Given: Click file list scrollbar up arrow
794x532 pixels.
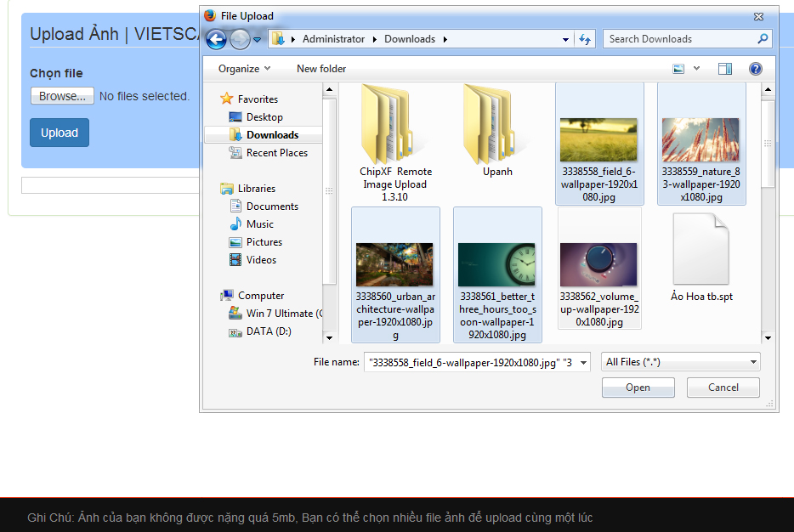Looking at the screenshot, I should coord(768,89).
